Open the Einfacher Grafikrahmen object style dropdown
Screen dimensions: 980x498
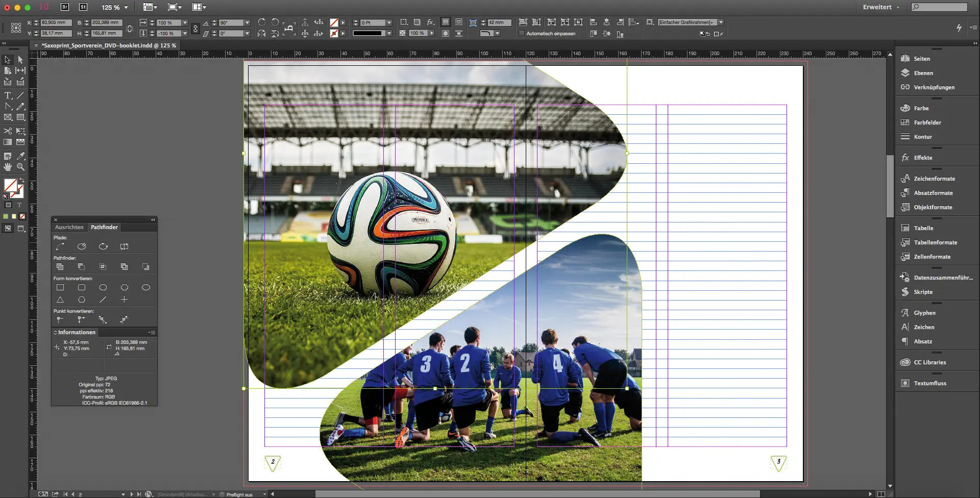[721, 22]
